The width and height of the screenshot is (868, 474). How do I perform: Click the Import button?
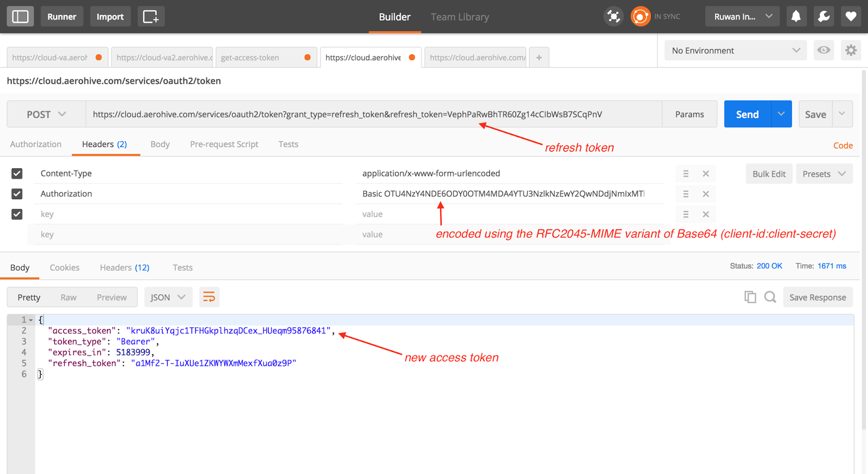click(x=110, y=17)
